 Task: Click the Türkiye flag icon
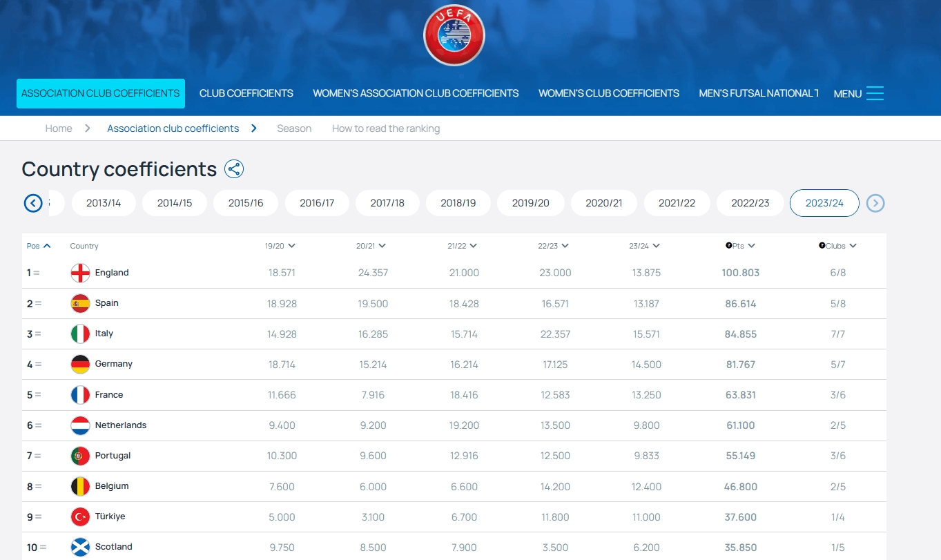80,516
